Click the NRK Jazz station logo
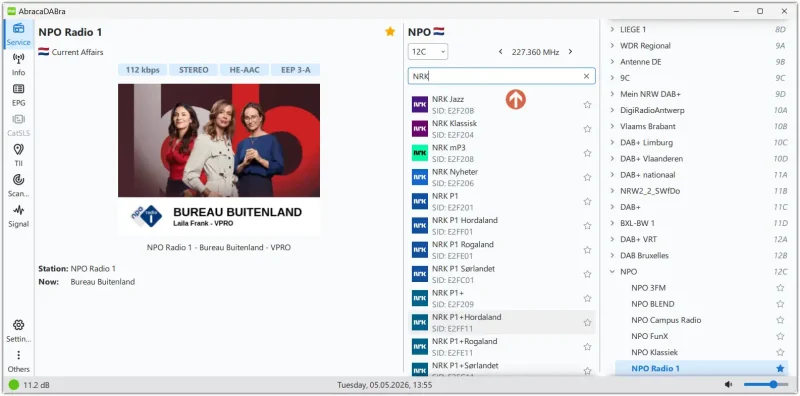This screenshot has width=800, height=396. (x=419, y=104)
